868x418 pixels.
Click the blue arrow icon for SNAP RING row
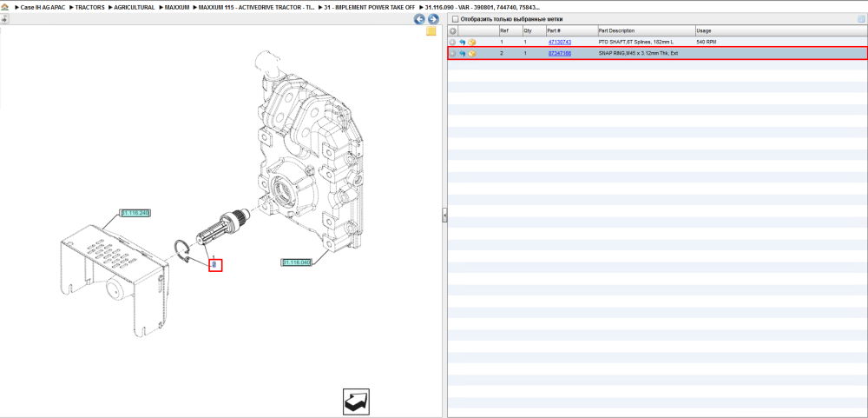[x=463, y=54]
